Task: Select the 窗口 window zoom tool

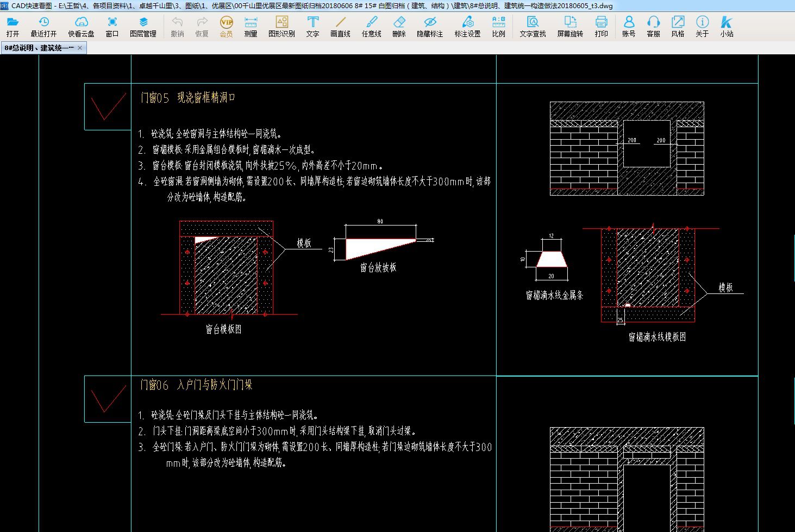Action: [x=112, y=27]
